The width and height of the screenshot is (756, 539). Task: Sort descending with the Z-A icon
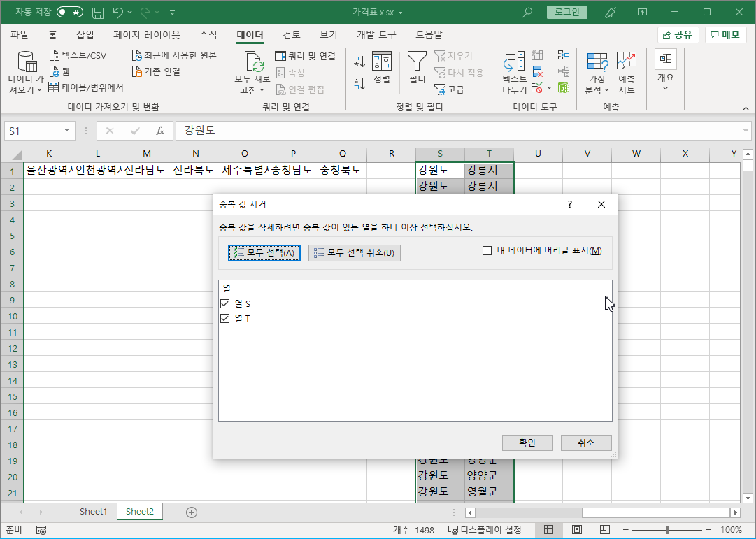(x=359, y=84)
